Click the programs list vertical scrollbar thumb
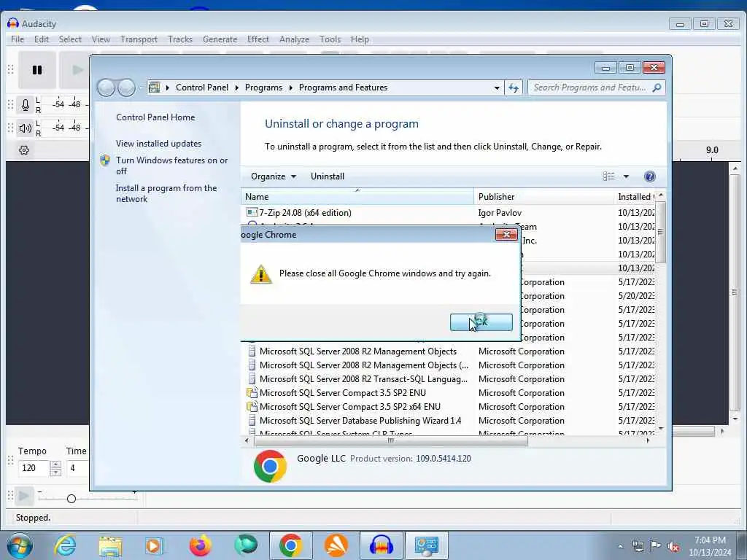747x560 pixels. pos(660,233)
